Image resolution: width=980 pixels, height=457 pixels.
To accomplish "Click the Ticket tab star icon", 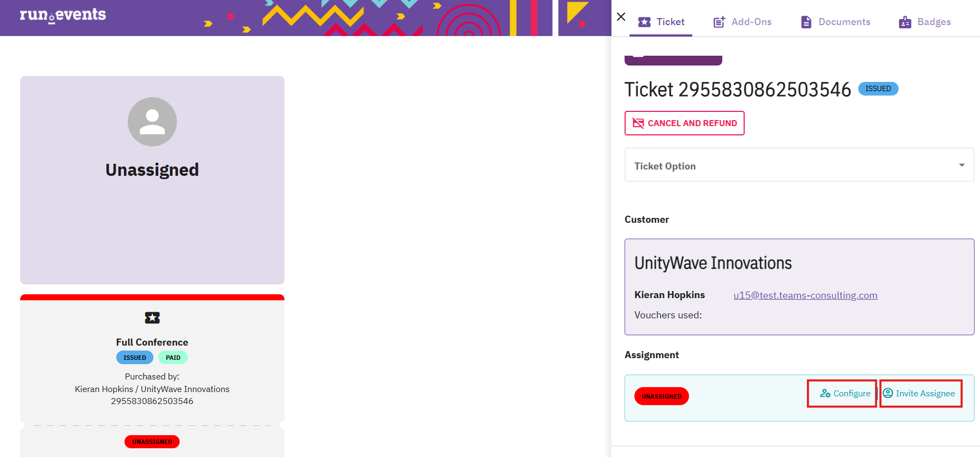I will click(x=644, y=22).
